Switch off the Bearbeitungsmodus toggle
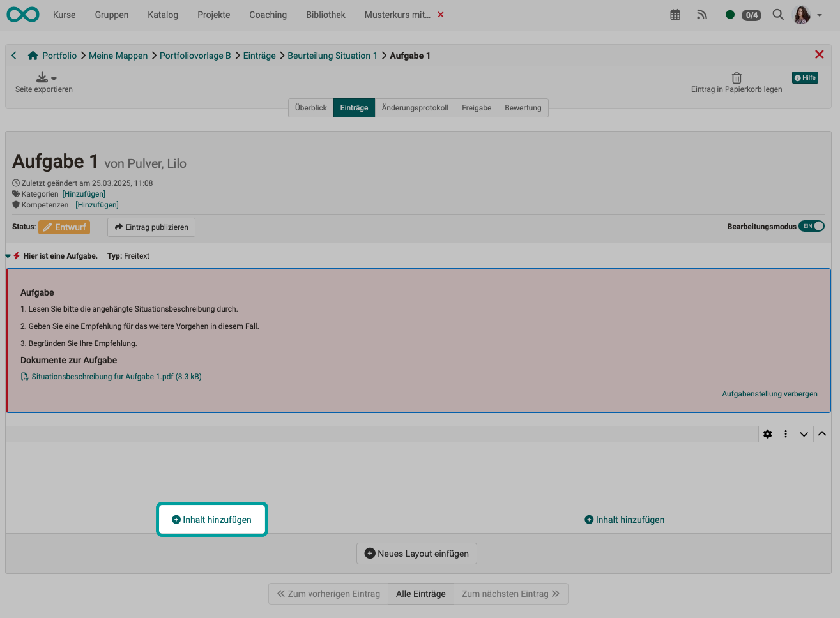840x618 pixels. click(811, 226)
